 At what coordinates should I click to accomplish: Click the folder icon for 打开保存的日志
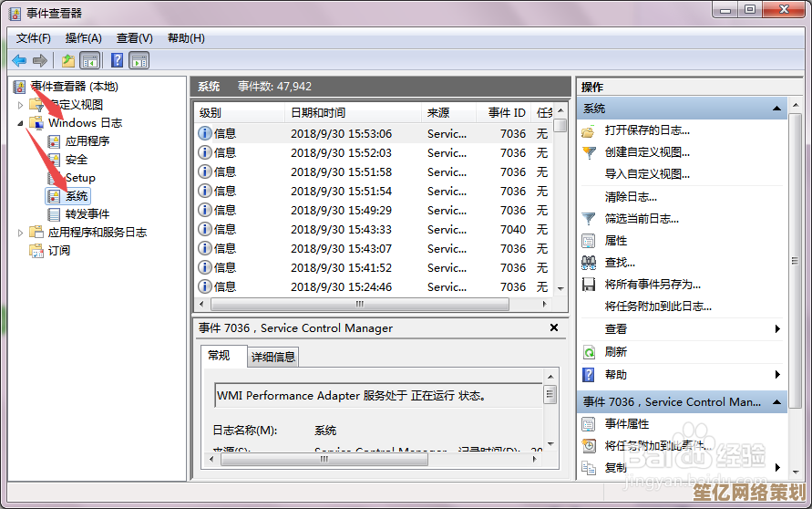[589, 130]
